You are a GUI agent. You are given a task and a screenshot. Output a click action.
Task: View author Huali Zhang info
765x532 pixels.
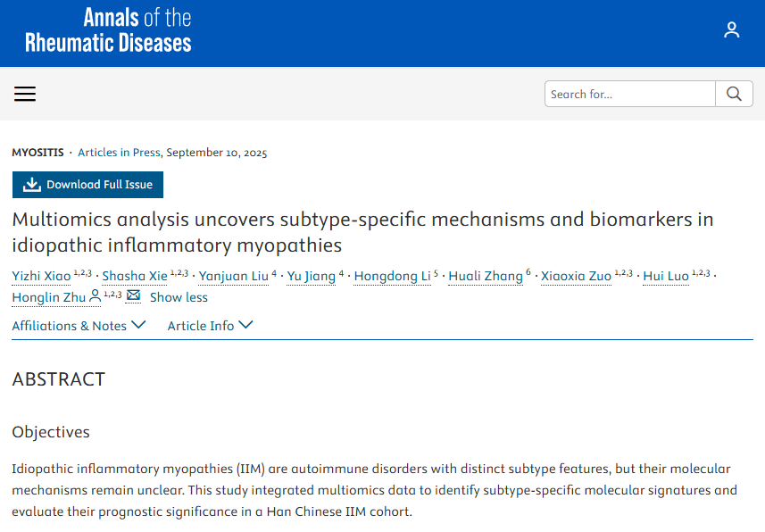pyautogui.click(x=485, y=276)
